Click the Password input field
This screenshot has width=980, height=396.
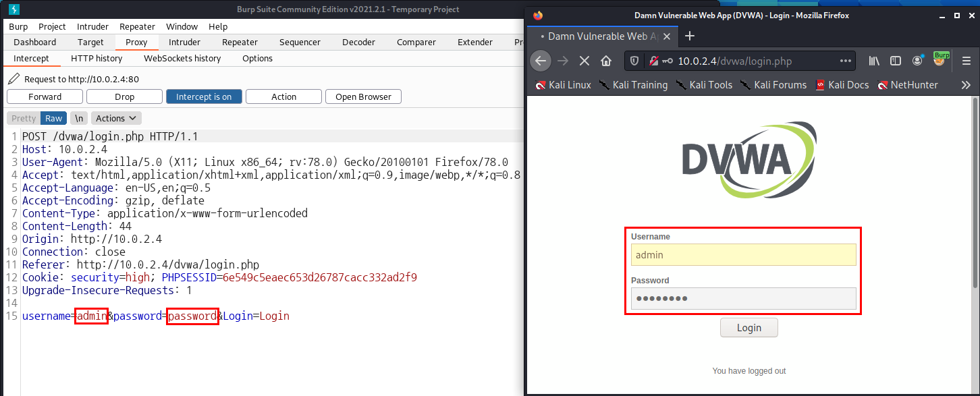[743, 298]
